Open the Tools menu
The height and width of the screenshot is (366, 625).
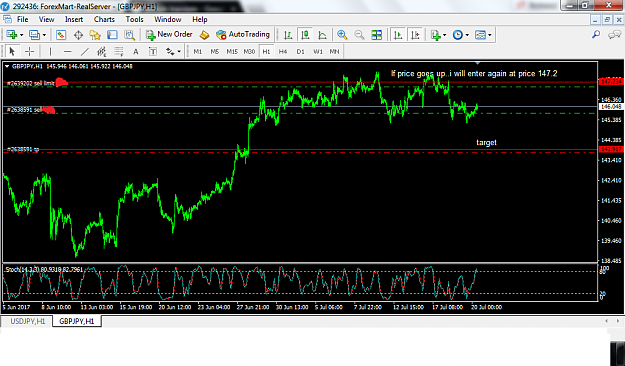[134, 20]
